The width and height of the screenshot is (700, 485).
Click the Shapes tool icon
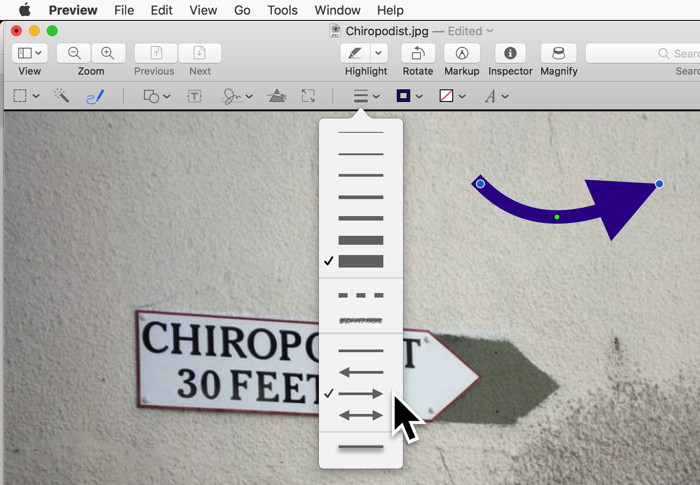(151, 96)
